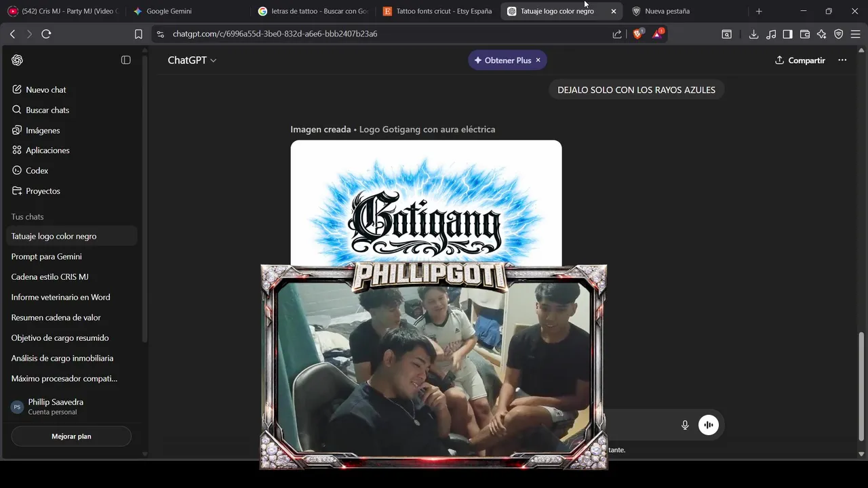Screen dimensions: 868x488
Task: Go forward with the browser forward arrow
Action: [x=29, y=34]
